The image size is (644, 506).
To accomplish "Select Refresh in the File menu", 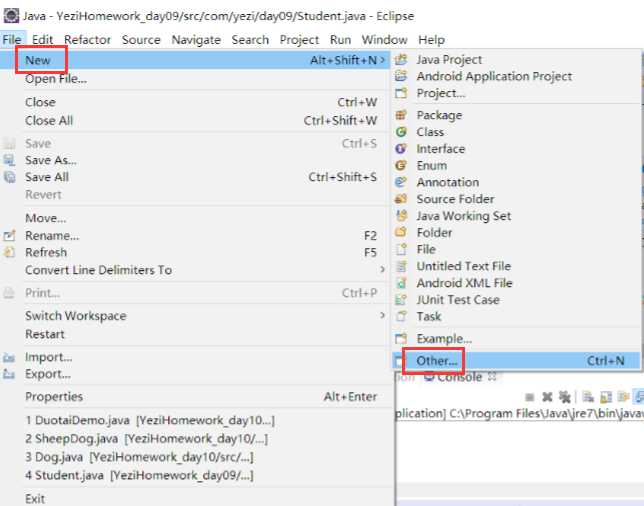I will point(195,252).
